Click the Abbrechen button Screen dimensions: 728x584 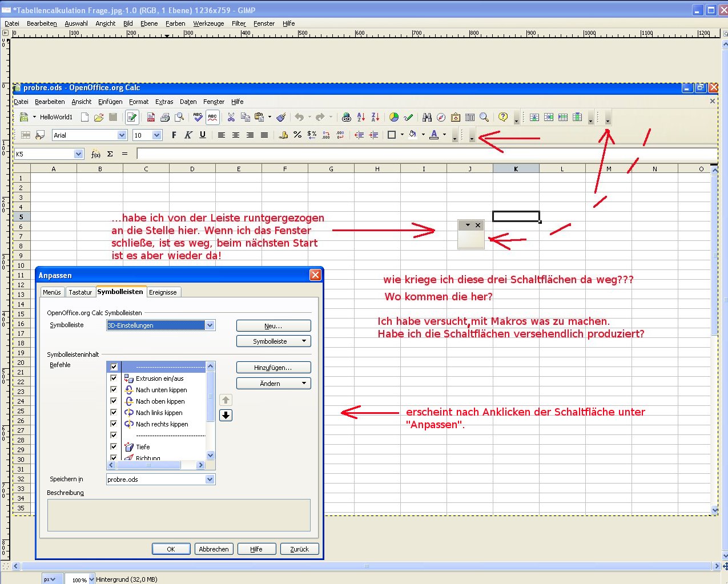pos(214,549)
